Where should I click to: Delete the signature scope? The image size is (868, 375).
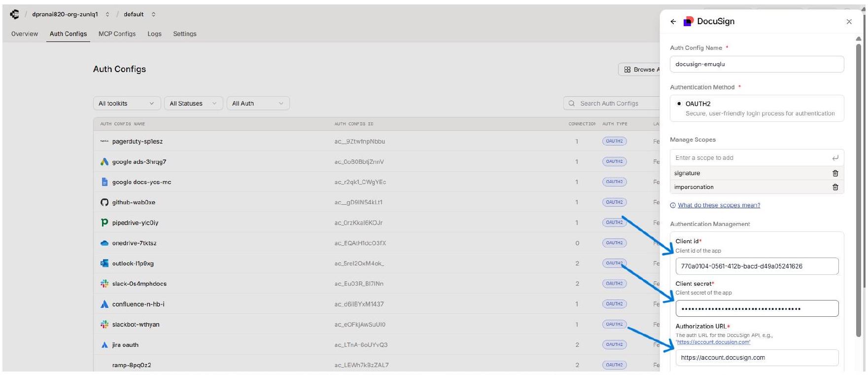click(x=835, y=173)
